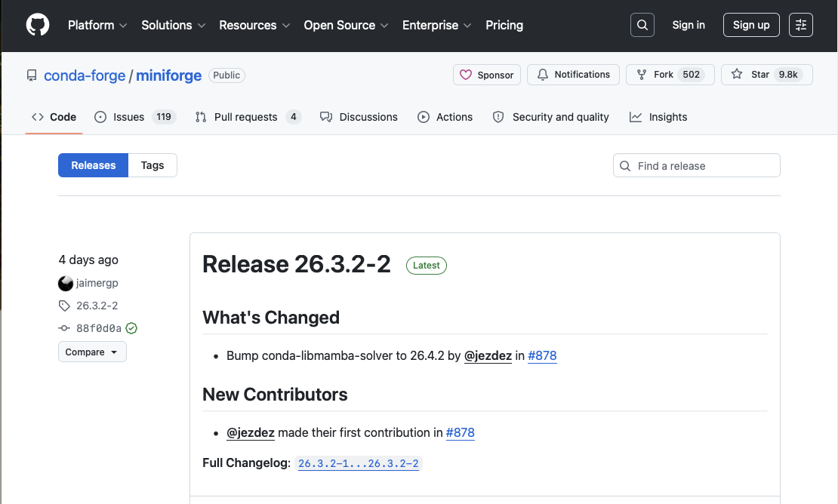Switch to the Issues tab
This screenshot has width=838, height=504.
[x=134, y=117]
